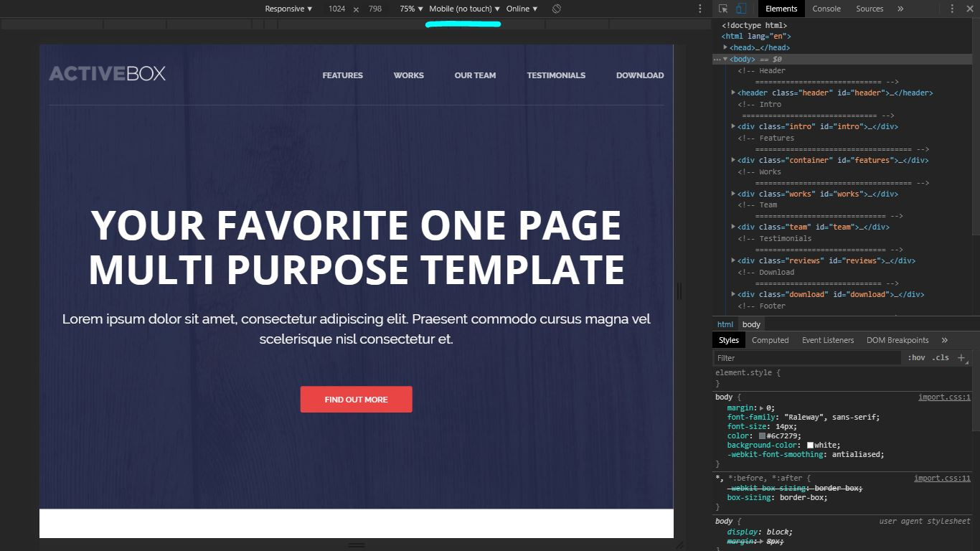Screen dimensions: 980x551
Task: Toggle the .cls element classes panel
Action: [x=941, y=357]
